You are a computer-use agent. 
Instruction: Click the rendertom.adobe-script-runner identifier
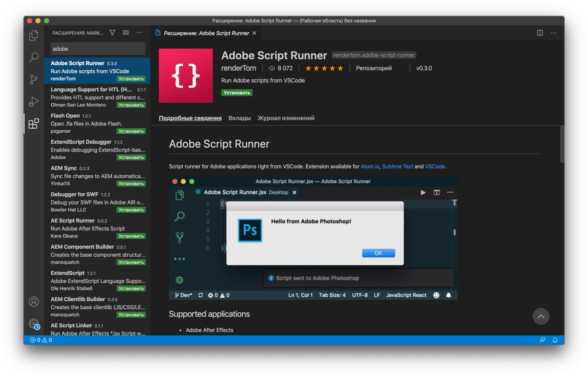(x=374, y=55)
